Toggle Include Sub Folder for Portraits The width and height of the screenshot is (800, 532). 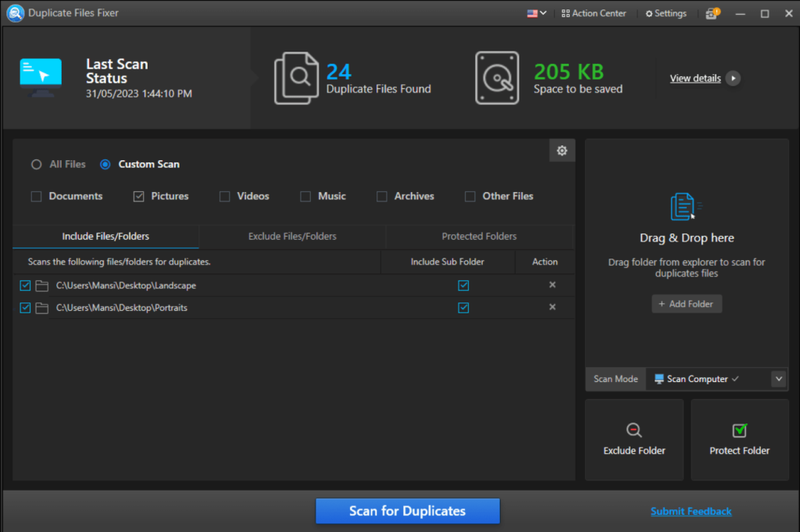pos(463,308)
